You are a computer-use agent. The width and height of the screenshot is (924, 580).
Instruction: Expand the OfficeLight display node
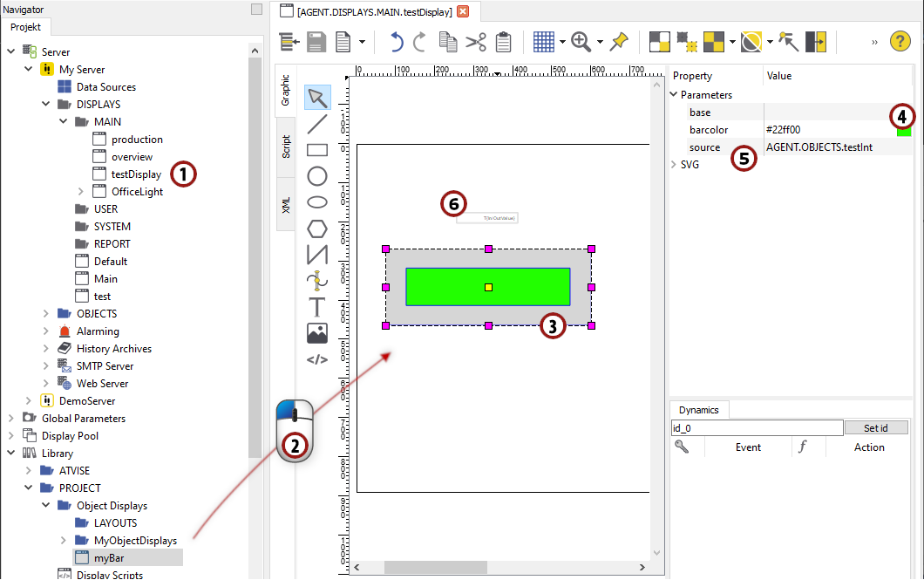point(80,192)
